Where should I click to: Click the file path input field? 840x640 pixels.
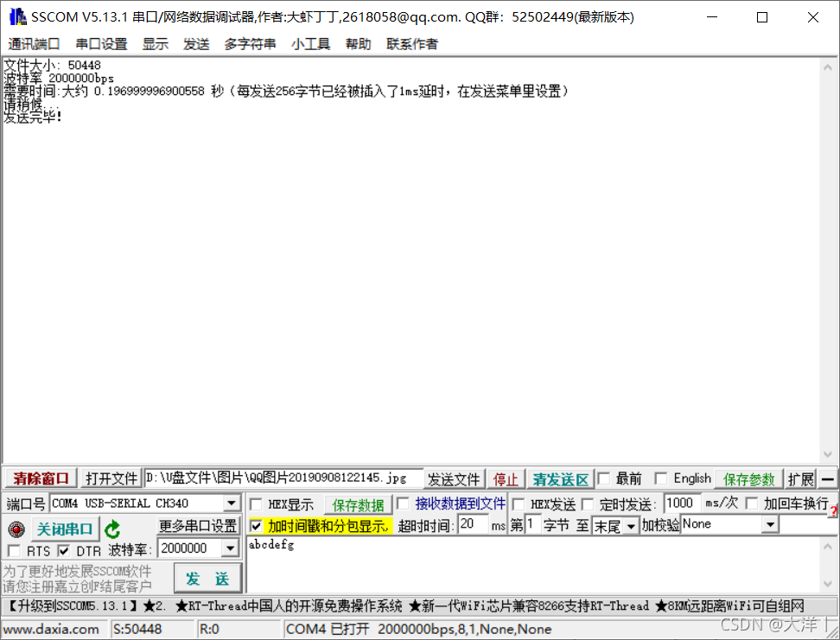(283, 478)
